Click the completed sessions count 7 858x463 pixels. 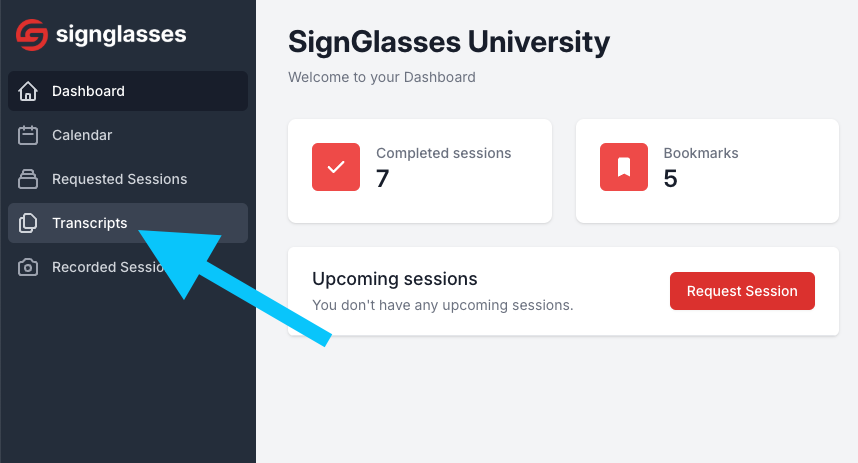point(382,179)
